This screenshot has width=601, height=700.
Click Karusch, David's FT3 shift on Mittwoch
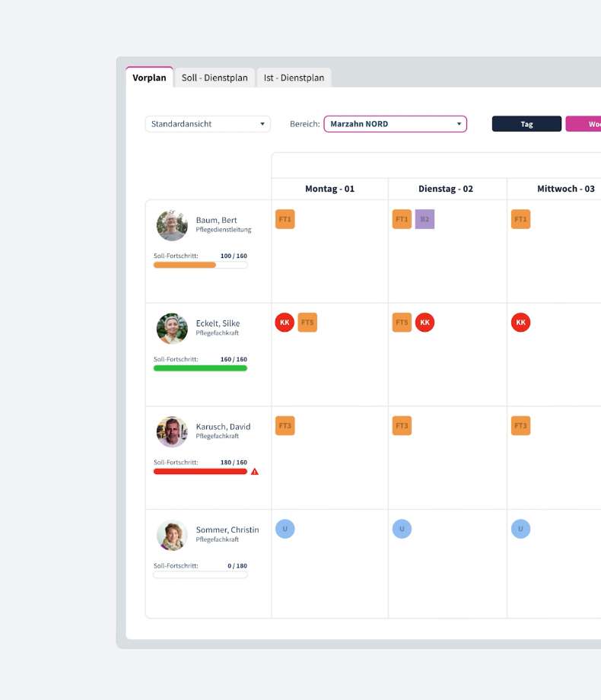click(x=520, y=425)
